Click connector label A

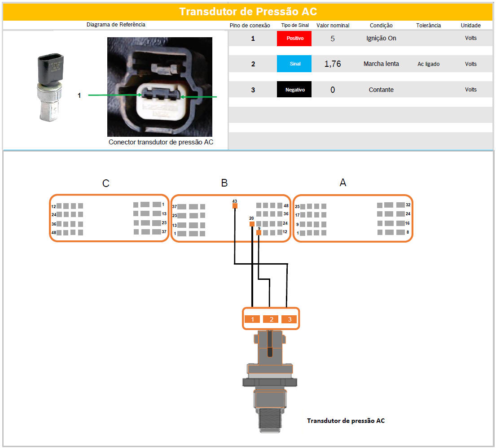[x=343, y=183]
